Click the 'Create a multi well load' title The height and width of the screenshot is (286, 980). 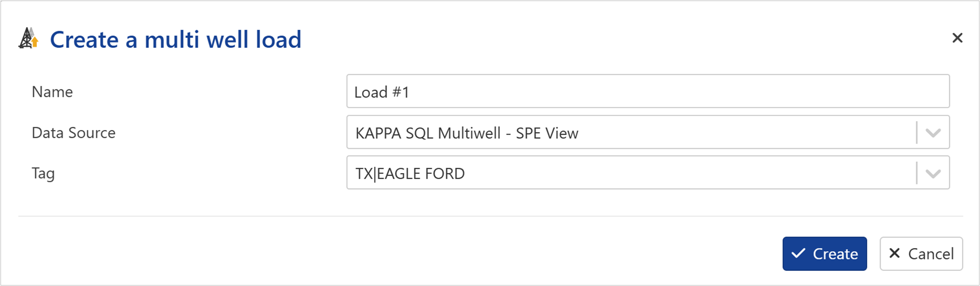(175, 40)
